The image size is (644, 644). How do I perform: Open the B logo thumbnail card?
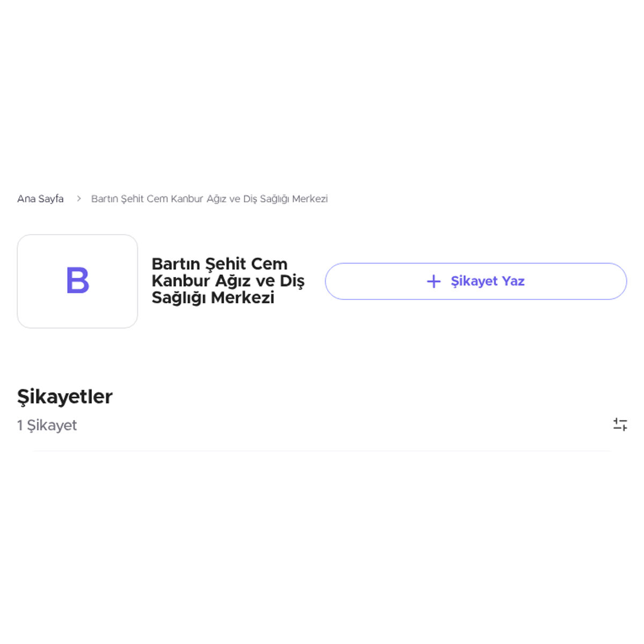77,281
